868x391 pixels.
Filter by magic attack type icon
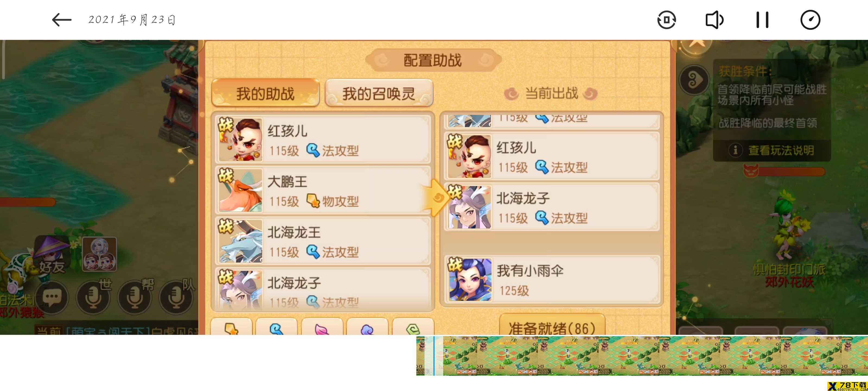(x=276, y=327)
